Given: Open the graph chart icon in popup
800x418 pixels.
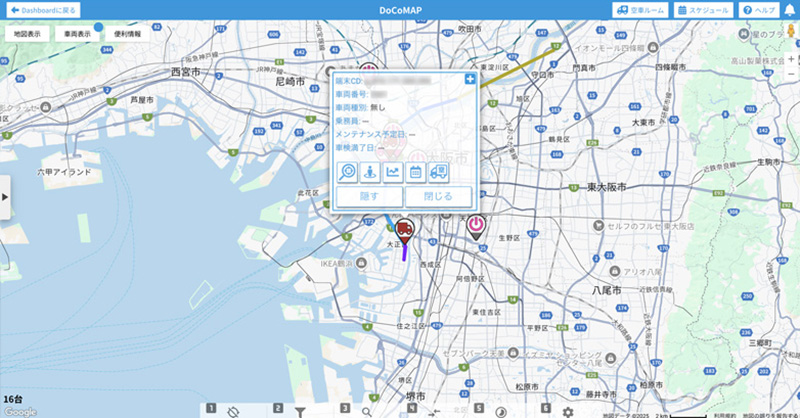Looking at the screenshot, I should click(393, 172).
